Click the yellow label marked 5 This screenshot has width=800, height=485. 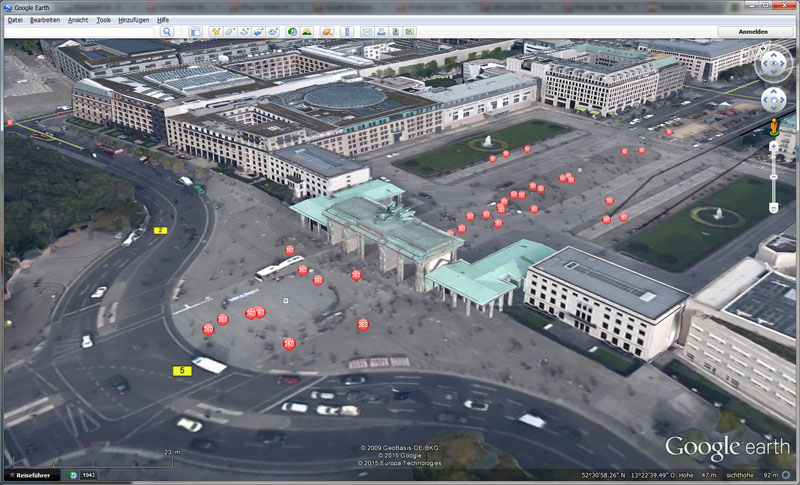[x=182, y=371]
